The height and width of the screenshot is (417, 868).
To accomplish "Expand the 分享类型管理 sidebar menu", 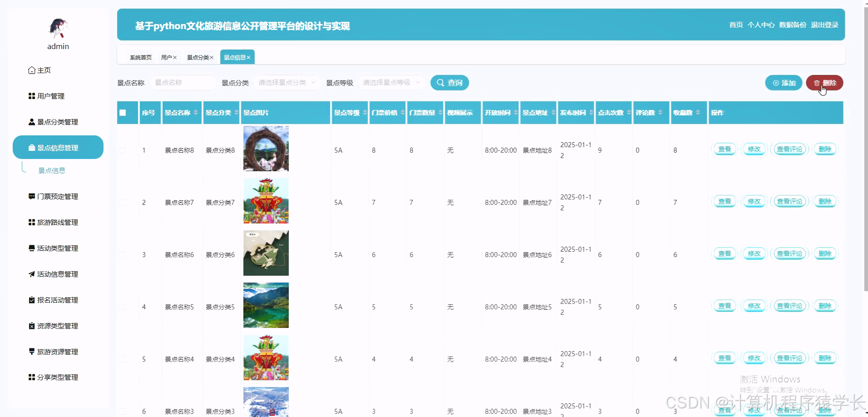I will tap(58, 377).
